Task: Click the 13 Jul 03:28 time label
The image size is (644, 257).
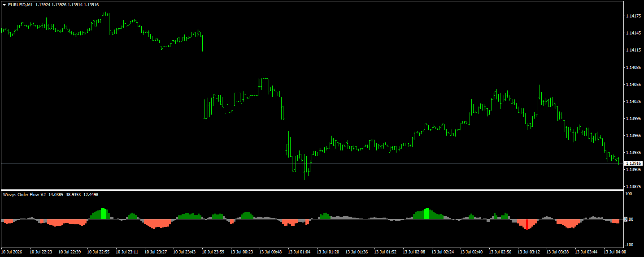Action: (x=557, y=252)
